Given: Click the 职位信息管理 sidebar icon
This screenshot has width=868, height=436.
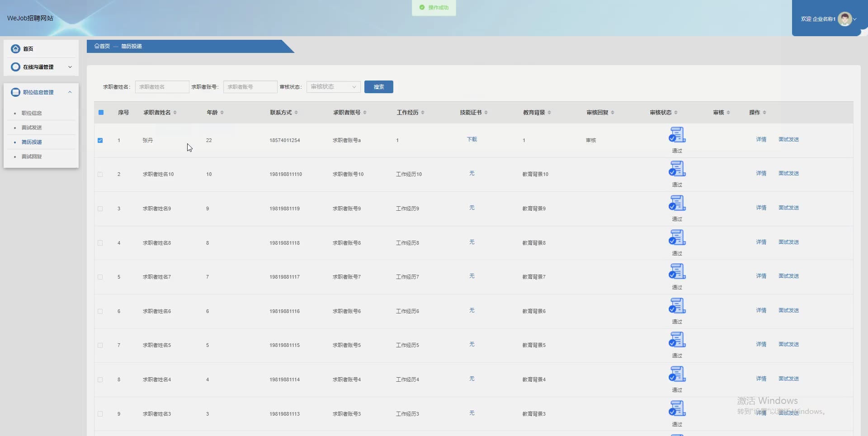Looking at the screenshot, I should [16, 92].
